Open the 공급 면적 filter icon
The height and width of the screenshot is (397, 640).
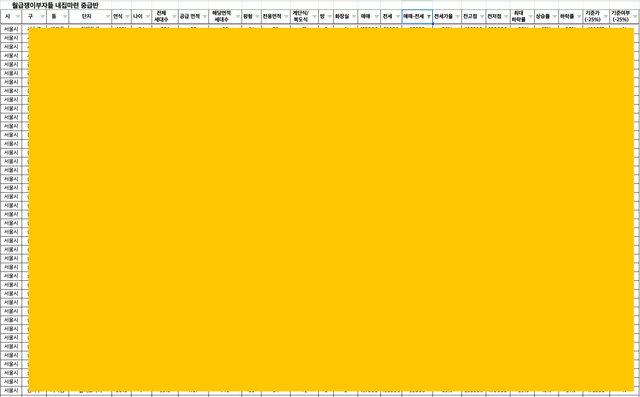pyautogui.click(x=204, y=17)
